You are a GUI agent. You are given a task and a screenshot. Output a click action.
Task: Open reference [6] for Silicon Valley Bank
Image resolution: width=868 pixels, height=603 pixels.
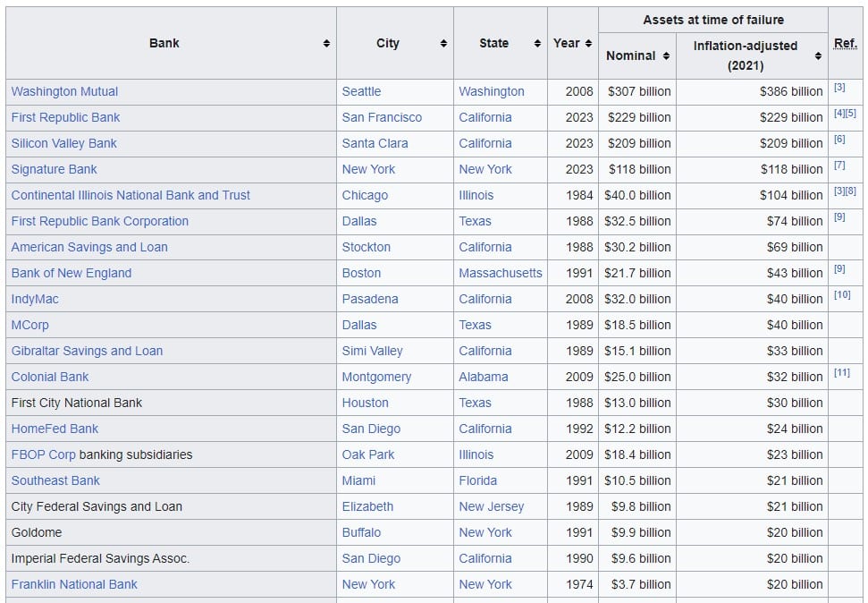pyautogui.click(x=839, y=139)
